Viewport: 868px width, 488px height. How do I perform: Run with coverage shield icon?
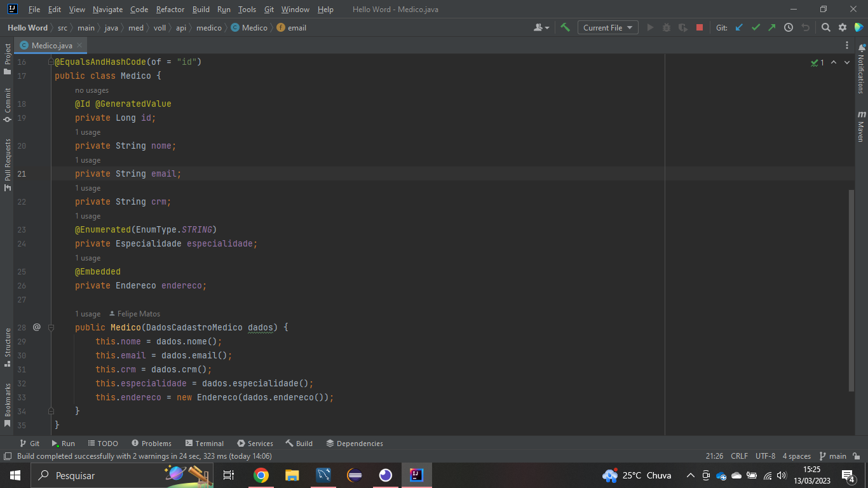point(683,27)
